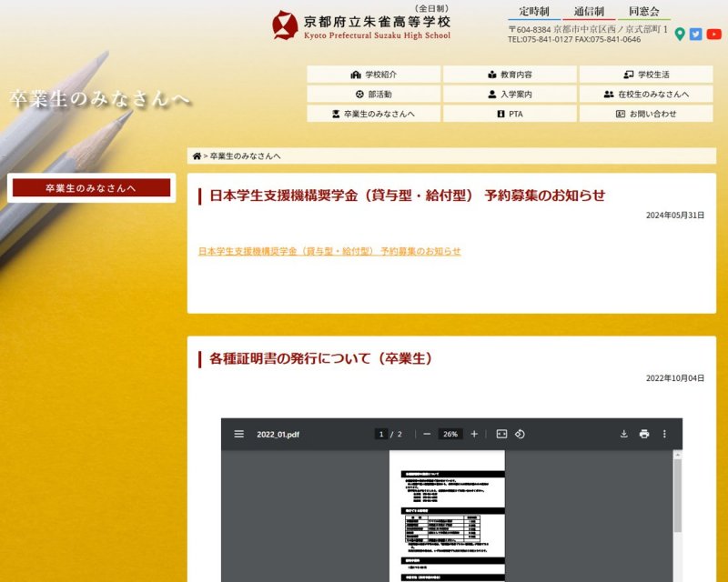Zoom out the PDF with minus button
Screen dimensions: 728x582
427,434
